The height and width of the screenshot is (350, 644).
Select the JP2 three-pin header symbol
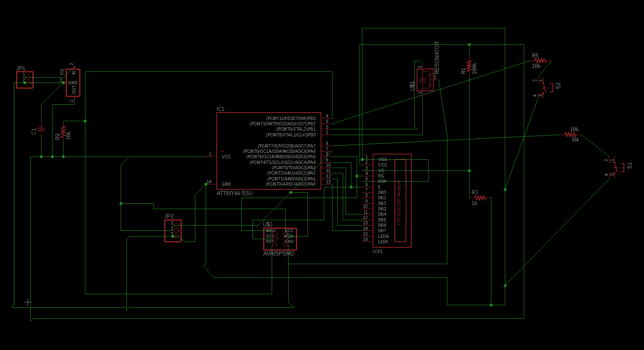click(x=173, y=230)
